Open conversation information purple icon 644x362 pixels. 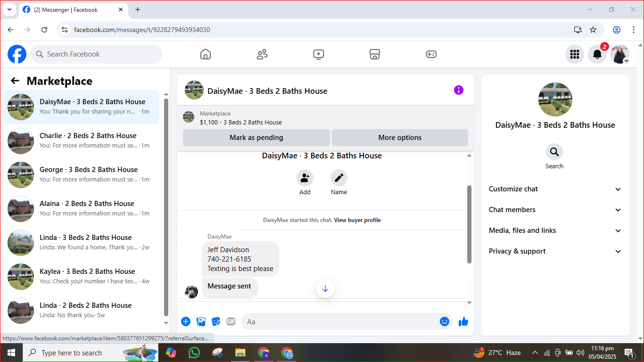pyautogui.click(x=459, y=90)
